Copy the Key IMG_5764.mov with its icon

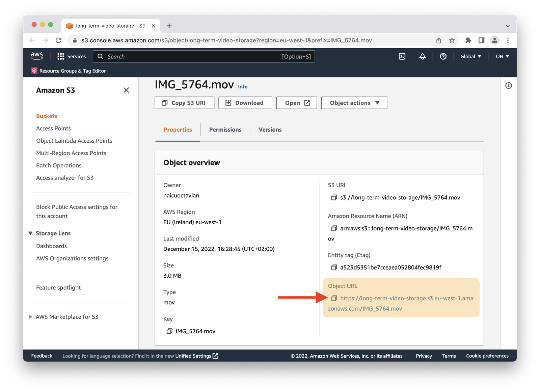[169, 331]
